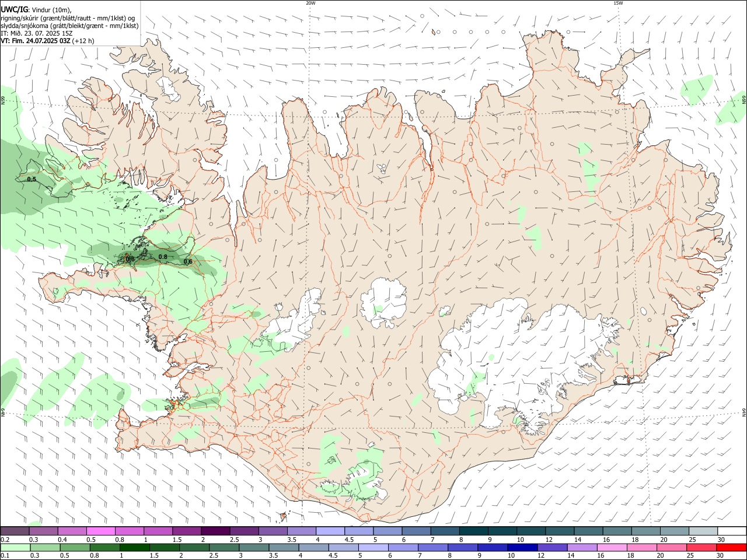Select the darkest purple 2–2.5 swatch on upper scale
The image size is (747, 560).
(x=215, y=531)
